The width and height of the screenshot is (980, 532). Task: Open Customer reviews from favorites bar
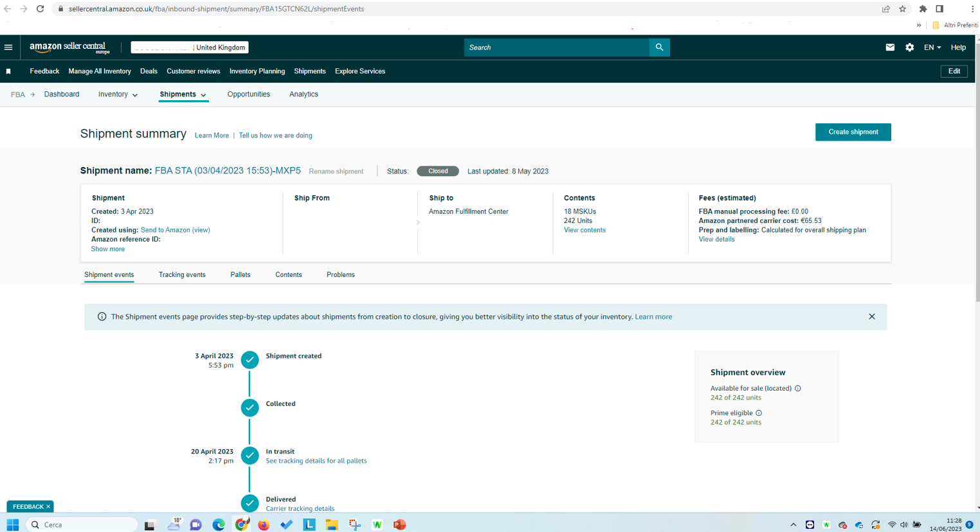(x=194, y=71)
